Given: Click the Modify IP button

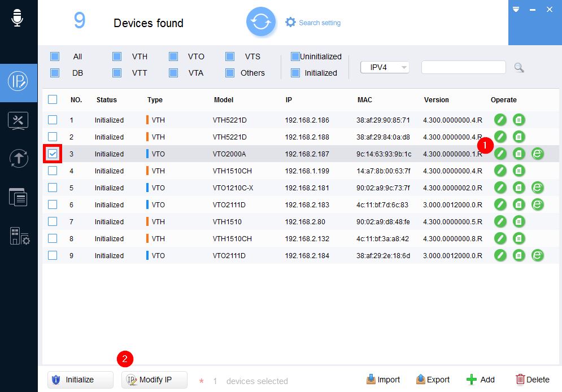Looking at the screenshot, I should [154, 380].
